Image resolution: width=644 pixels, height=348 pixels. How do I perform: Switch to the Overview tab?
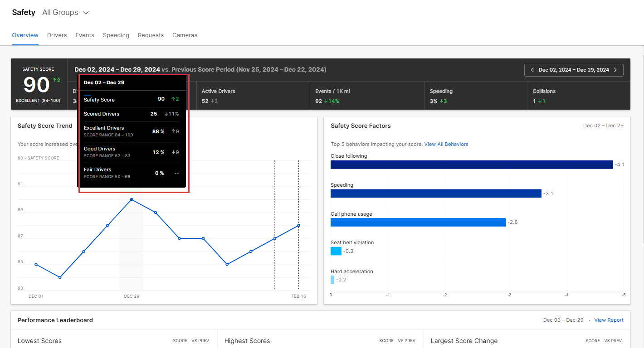(25, 35)
